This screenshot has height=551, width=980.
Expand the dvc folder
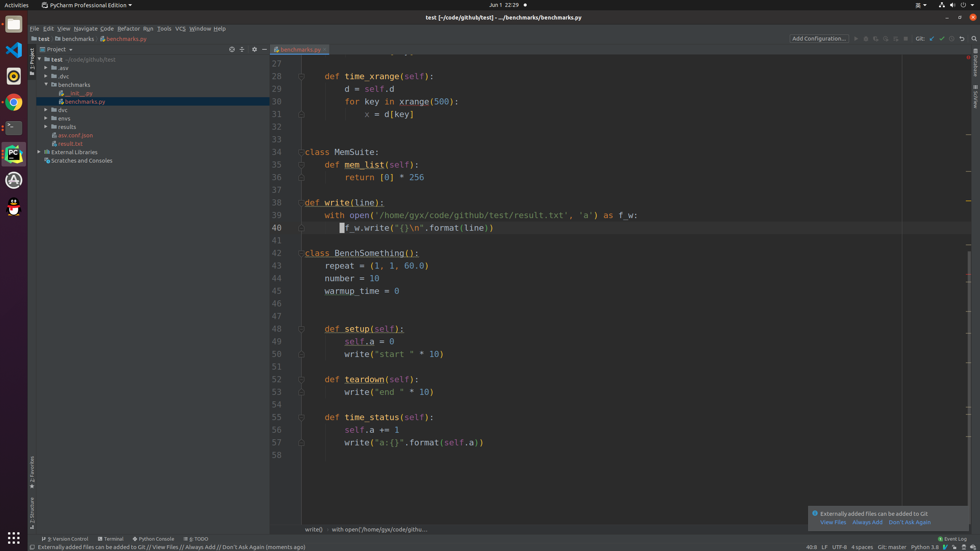[46, 110]
